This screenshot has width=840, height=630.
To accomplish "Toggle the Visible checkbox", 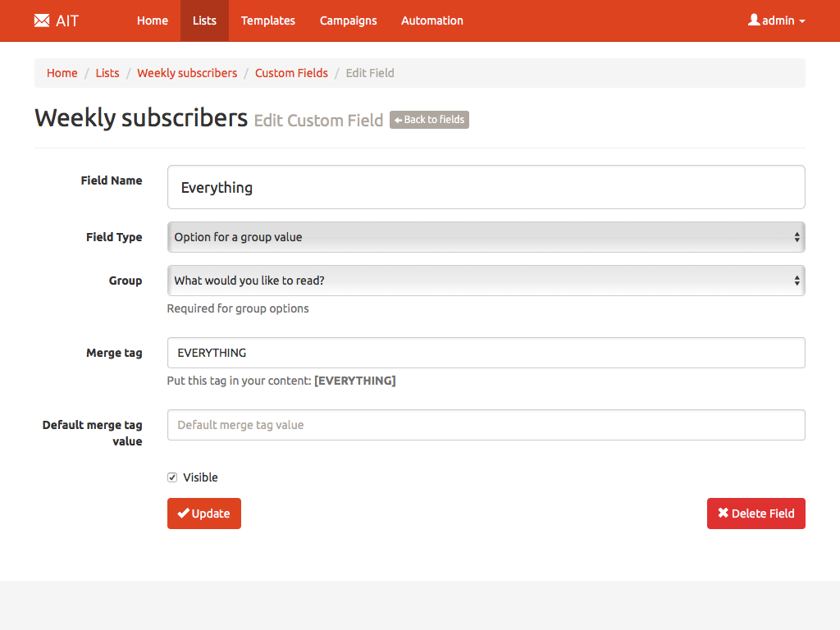I will coord(172,477).
